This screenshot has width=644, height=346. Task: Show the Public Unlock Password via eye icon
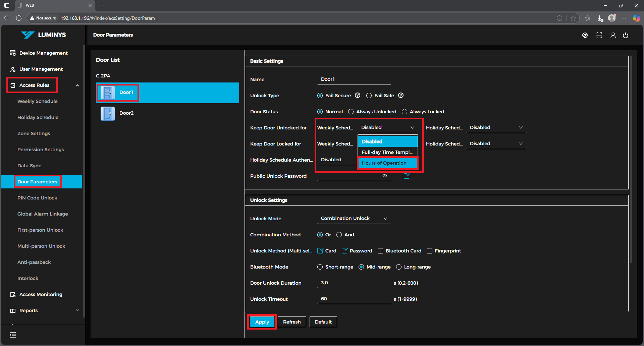click(385, 176)
